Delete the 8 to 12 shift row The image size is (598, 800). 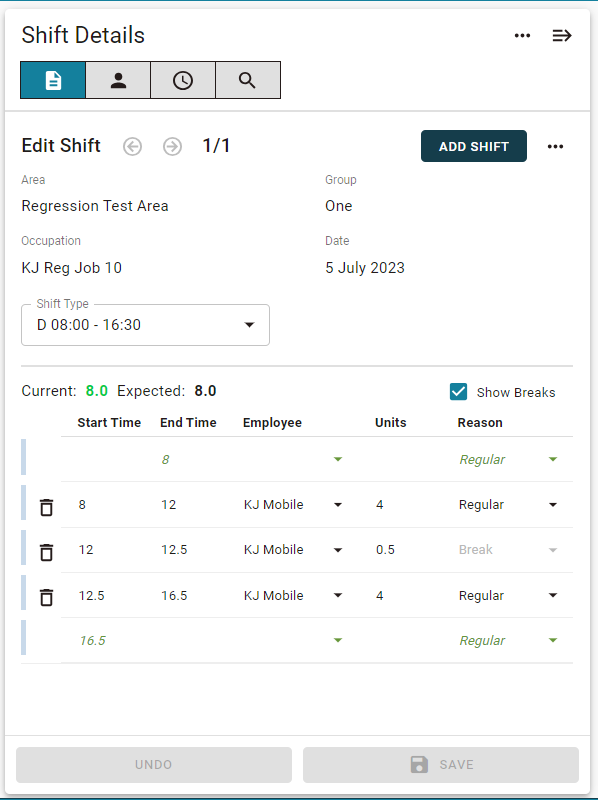[46, 507]
